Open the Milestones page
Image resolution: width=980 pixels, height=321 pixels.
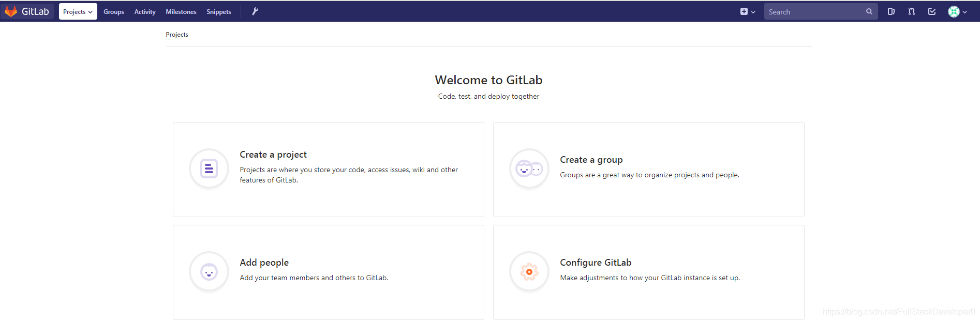[x=181, y=12]
